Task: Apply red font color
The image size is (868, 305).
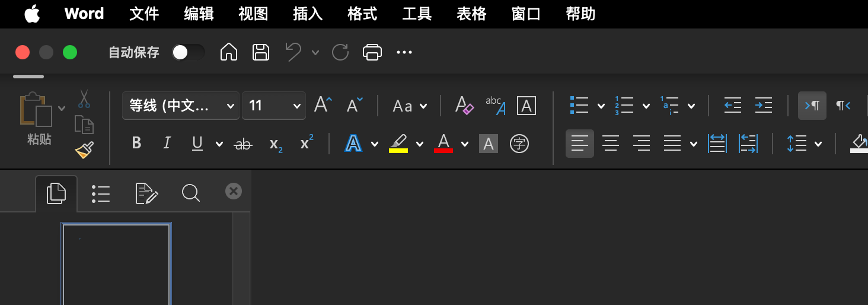Action: click(443, 144)
